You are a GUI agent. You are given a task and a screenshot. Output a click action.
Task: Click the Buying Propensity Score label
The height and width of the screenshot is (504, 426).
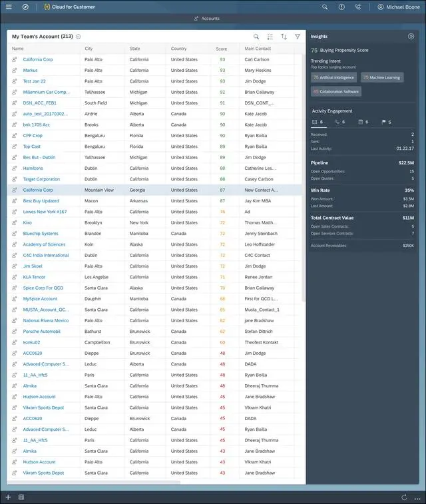[x=344, y=51]
